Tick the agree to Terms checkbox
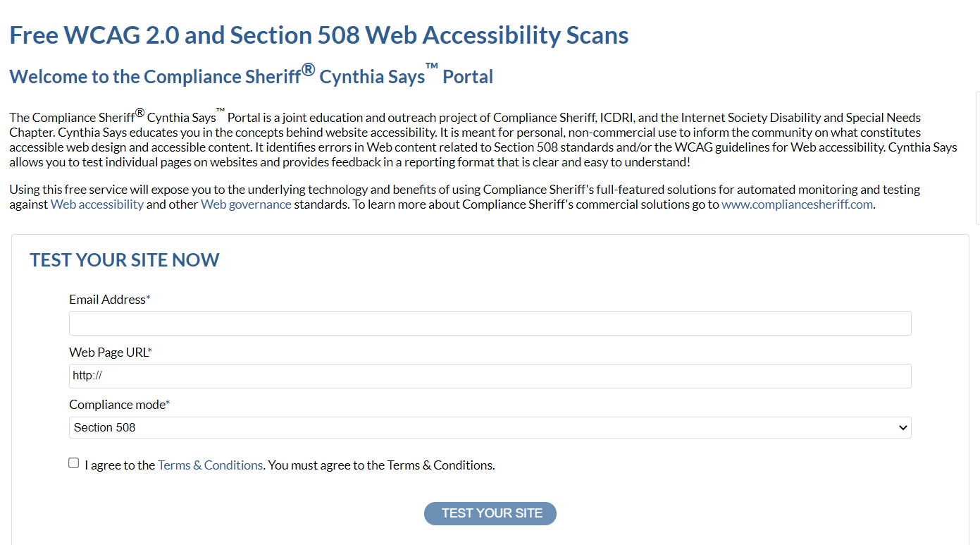This screenshot has height=545, width=980. point(74,463)
